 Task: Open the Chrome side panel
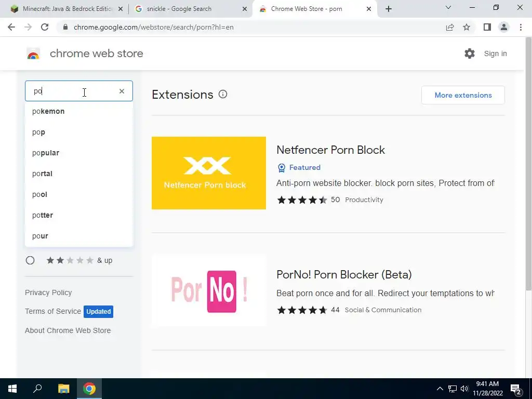click(x=487, y=27)
